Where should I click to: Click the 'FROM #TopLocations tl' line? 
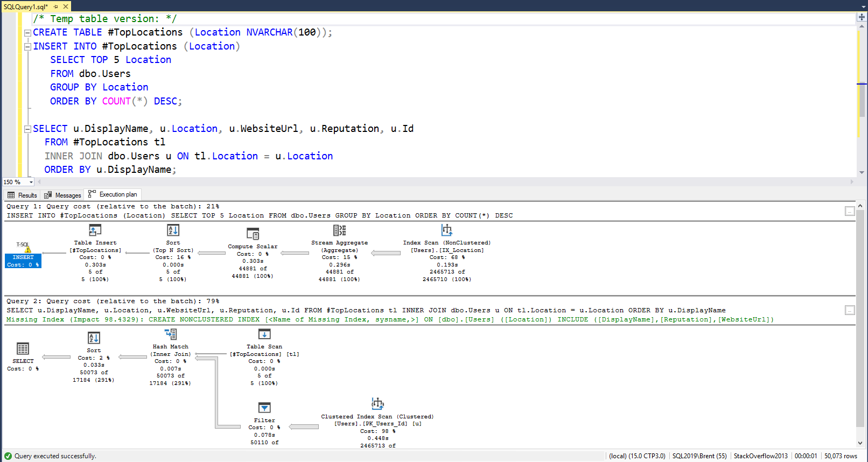pos(105,142)
